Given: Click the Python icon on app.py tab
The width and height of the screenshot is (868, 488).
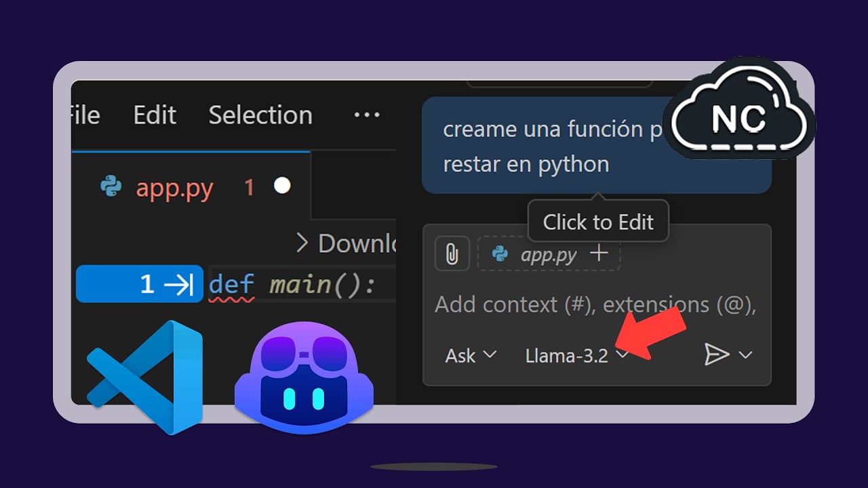Looking at the screenshot, I should [111, 186].
